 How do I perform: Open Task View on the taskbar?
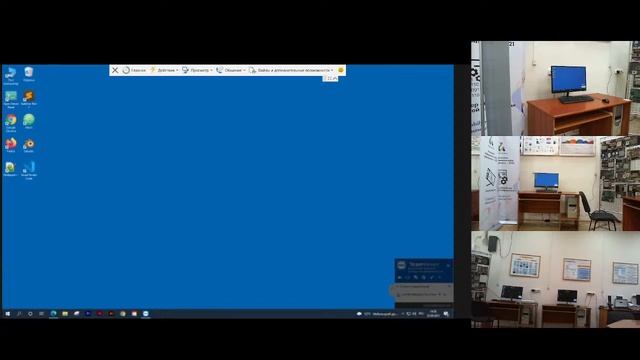coord(42,314)
